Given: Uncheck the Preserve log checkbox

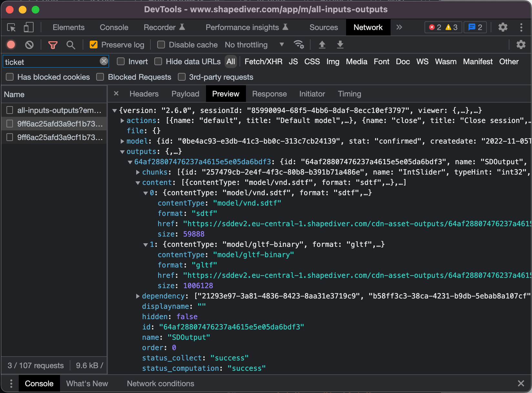Looking at the screenshot, I should [94, 45].
